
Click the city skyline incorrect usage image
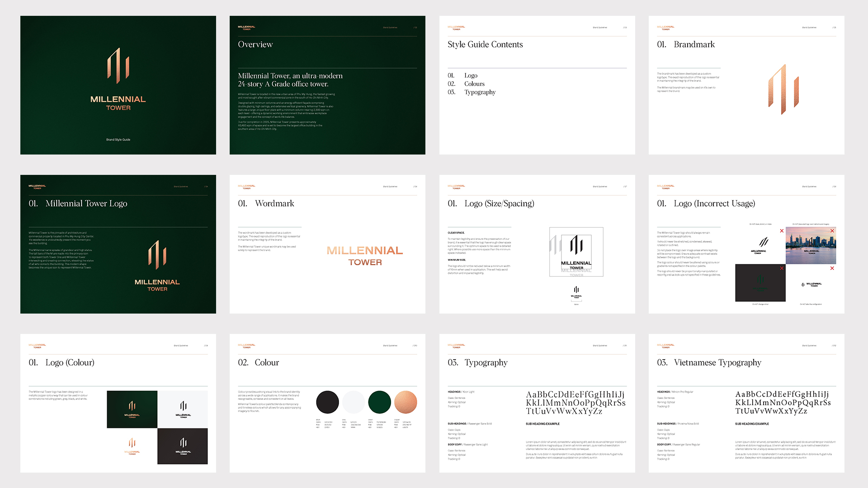tap(811, 245)
